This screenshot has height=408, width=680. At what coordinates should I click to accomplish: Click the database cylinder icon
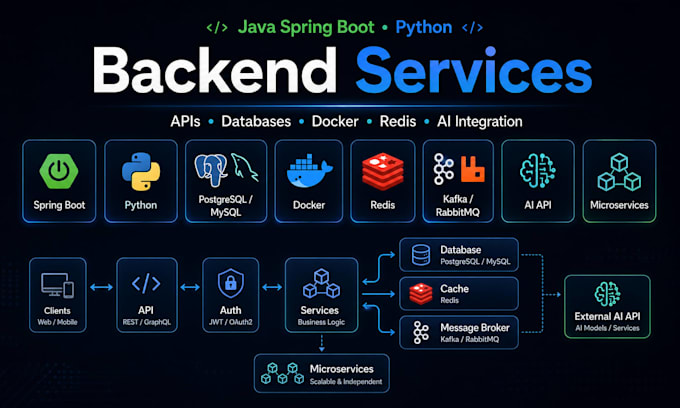coord(421,255)
